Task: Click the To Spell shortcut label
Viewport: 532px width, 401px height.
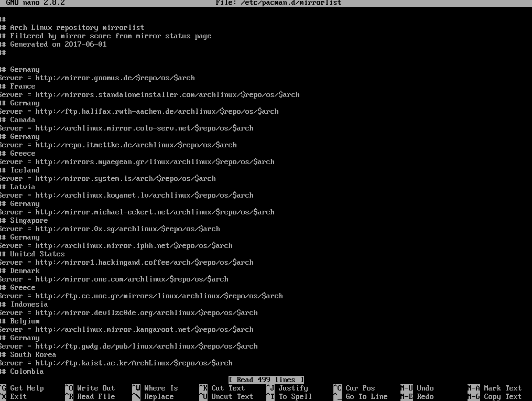Action: click(295, 397)
